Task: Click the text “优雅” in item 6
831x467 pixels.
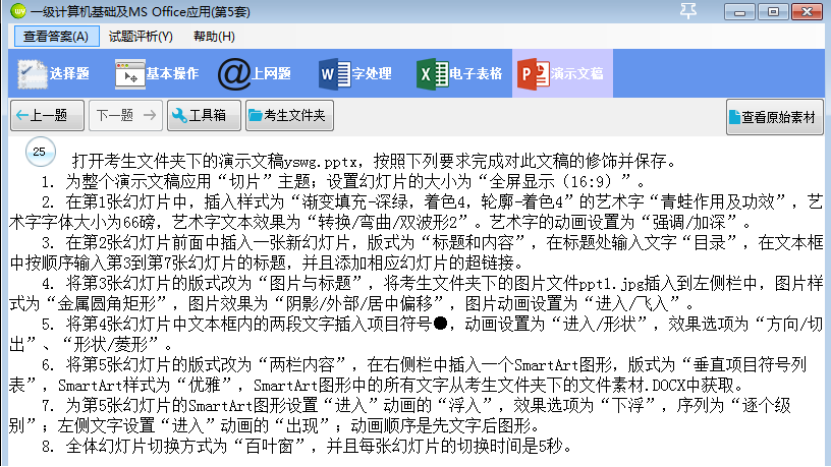Action: [203, 385]
